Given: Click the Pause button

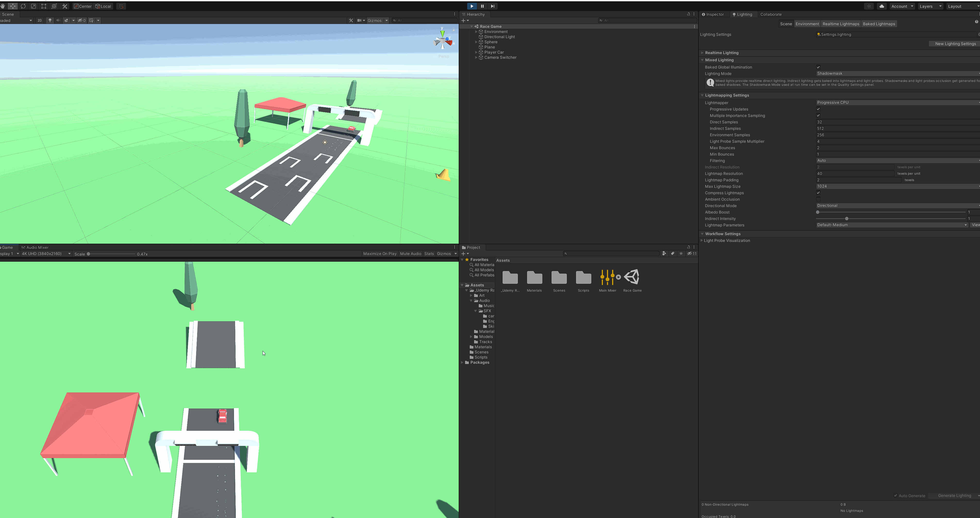Looking at the screenshot, I should click(x=482, y=6).
